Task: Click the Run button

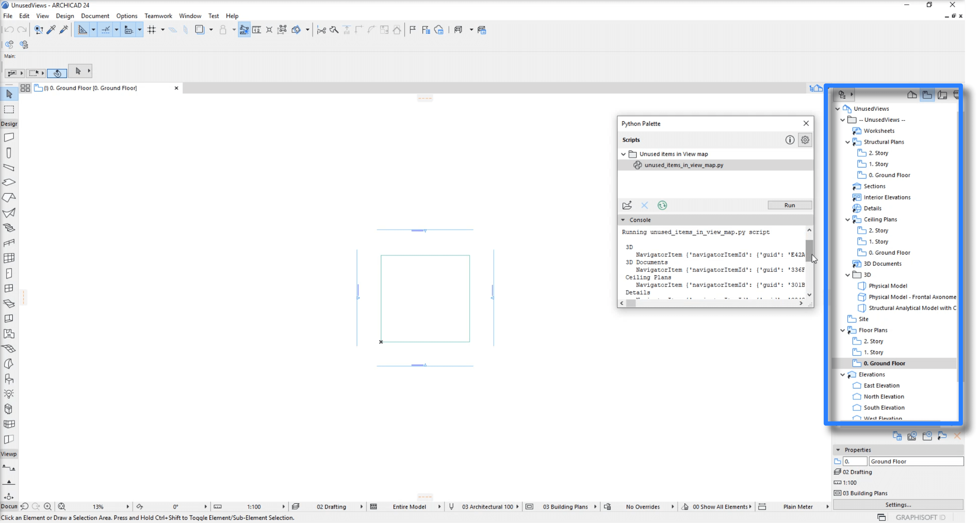Action: point(789,205)
